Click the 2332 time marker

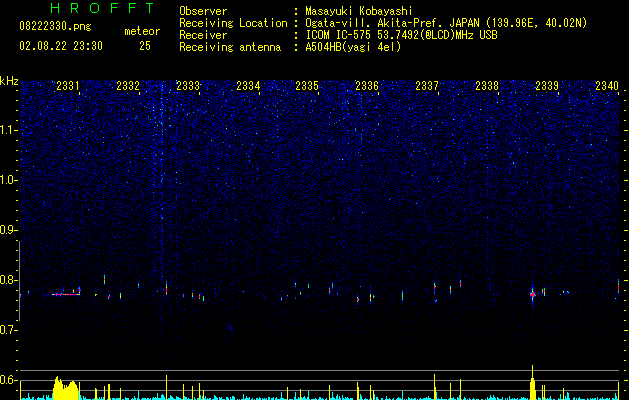click(128, 85)
